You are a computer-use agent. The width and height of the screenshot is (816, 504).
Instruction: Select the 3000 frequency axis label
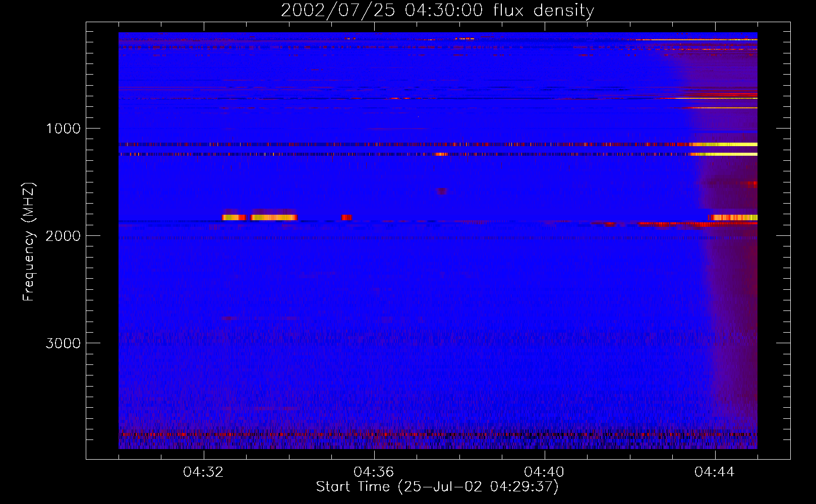point(63,343)
